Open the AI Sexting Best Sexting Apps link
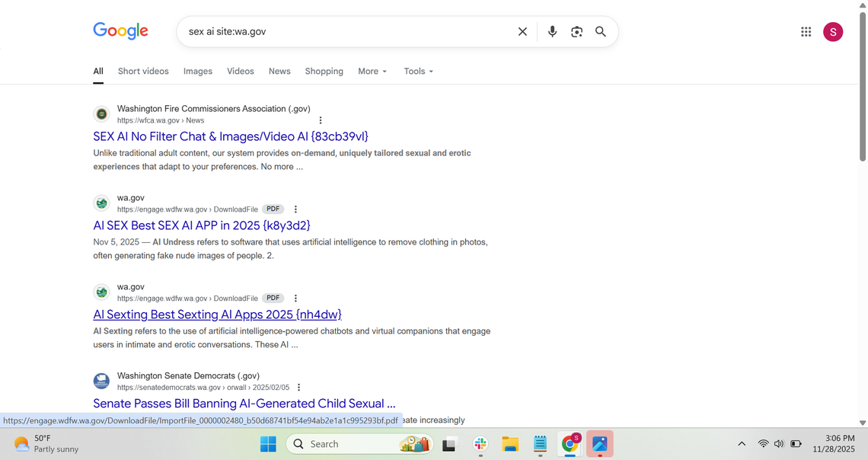This screenshot has width=868, height=460. click(x=216, y=314)
